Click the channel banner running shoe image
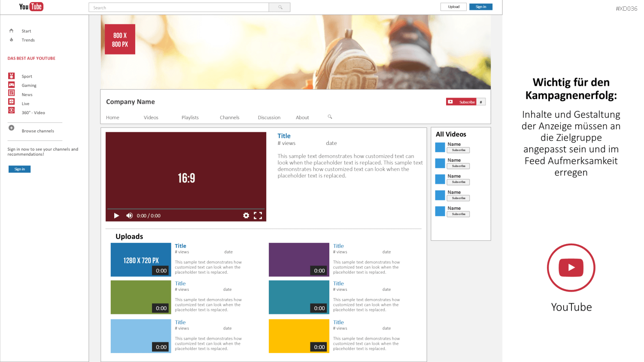This screenshot has height=362, width=644. 296,52
